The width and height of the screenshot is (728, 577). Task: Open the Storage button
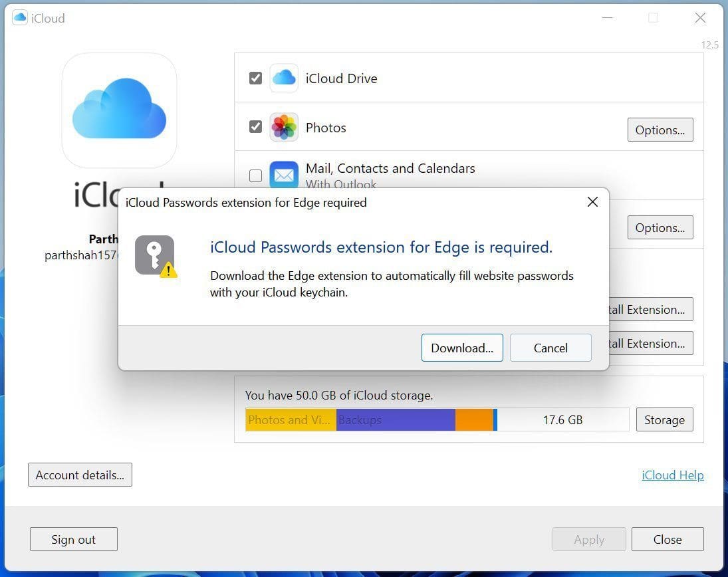click(x=664, y=419)
